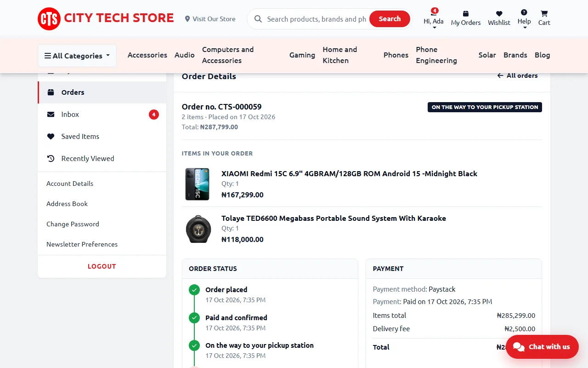
Task: Open Newsletter Preferences link
Action: coord(82,244)
